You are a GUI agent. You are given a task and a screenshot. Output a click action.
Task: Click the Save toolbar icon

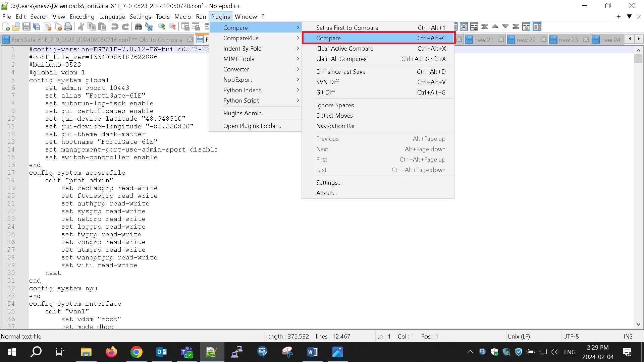pos(26,27)
